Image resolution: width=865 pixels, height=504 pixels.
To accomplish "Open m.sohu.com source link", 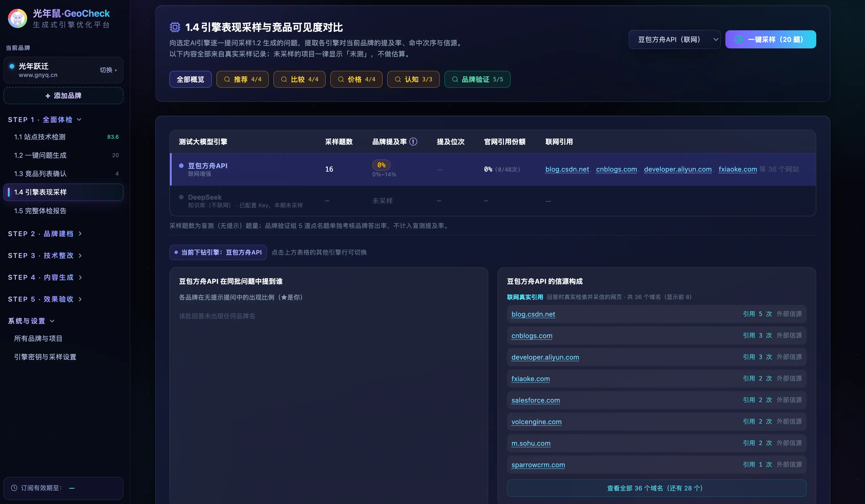I will 531,443.
